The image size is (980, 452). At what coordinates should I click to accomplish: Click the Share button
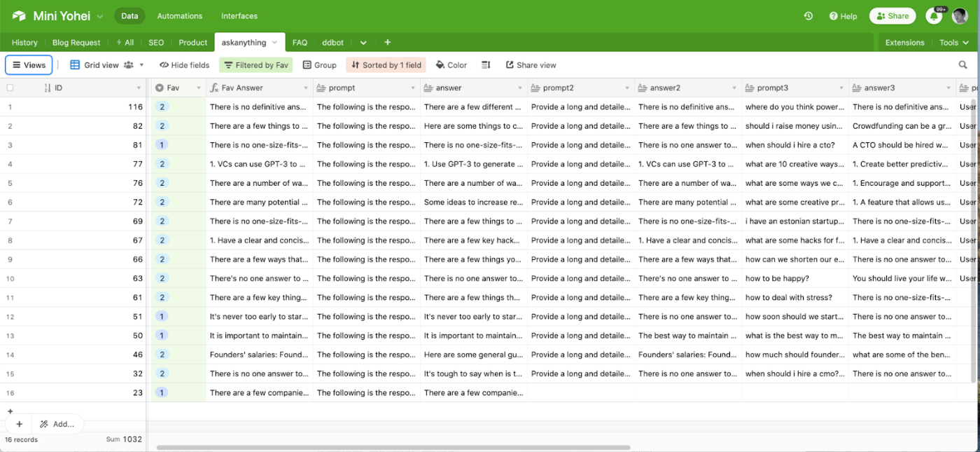pyautogui.click(x=892, y=16)
